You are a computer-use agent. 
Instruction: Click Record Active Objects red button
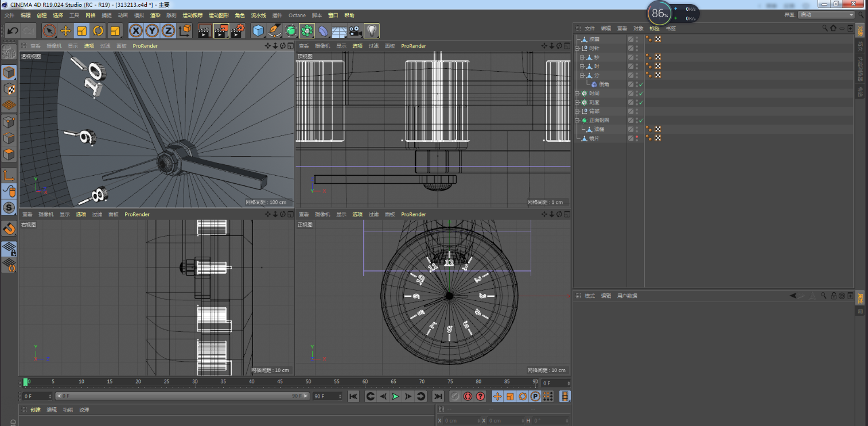tap(454, 396)
